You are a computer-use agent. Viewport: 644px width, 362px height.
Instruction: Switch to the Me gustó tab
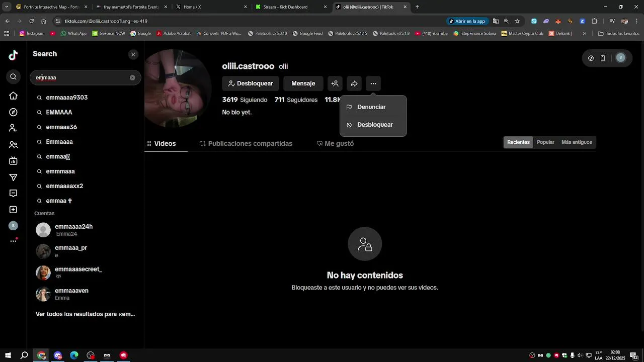[x=335, y=143]
